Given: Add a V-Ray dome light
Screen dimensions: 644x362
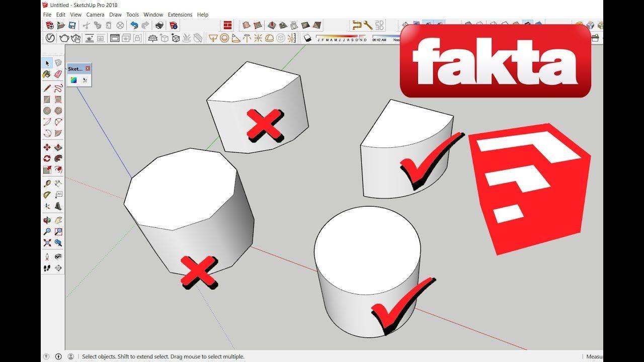Looking at the screenshot, I should pos(270,38).
